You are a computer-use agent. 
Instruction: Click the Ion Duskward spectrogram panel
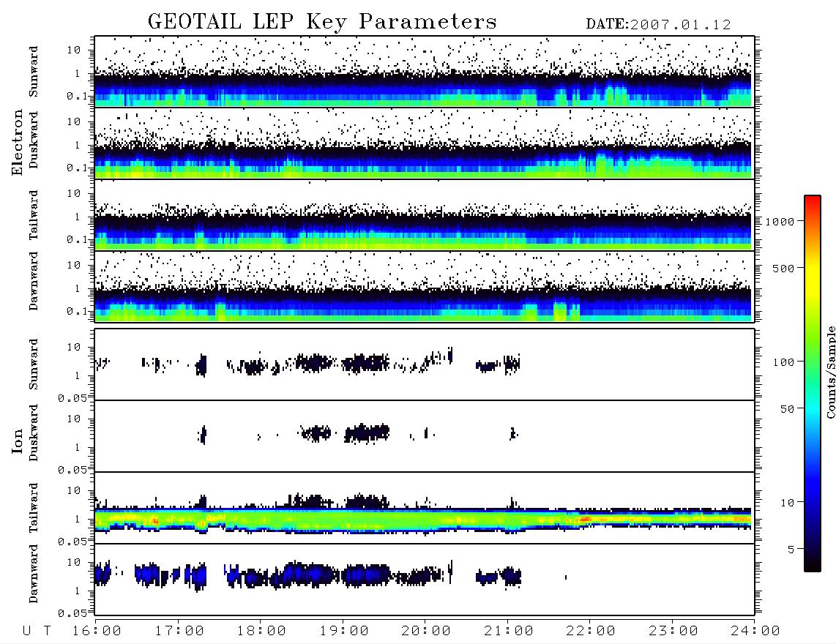(x=425, y=436)
